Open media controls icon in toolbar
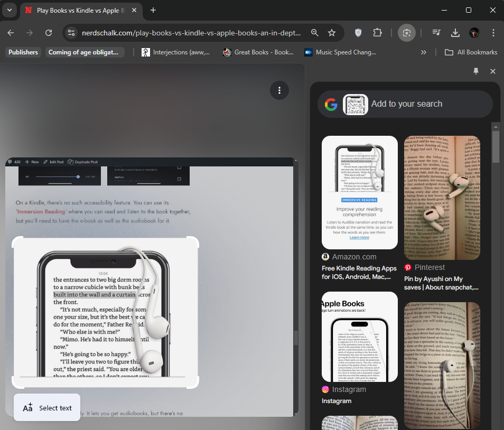This screenshot has height=430, width=504. coord(436,33)
